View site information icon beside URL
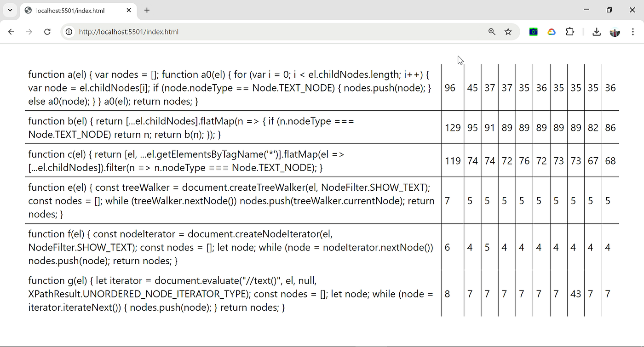 pyautogui.click(x=69, y=32)
